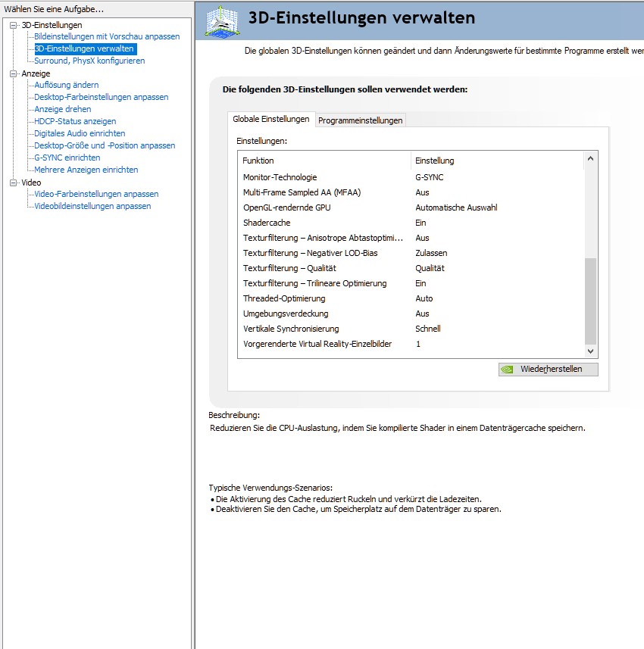Select the Shadercache row
The height and width of the screenshot is (649, 644).
point(411,223)
